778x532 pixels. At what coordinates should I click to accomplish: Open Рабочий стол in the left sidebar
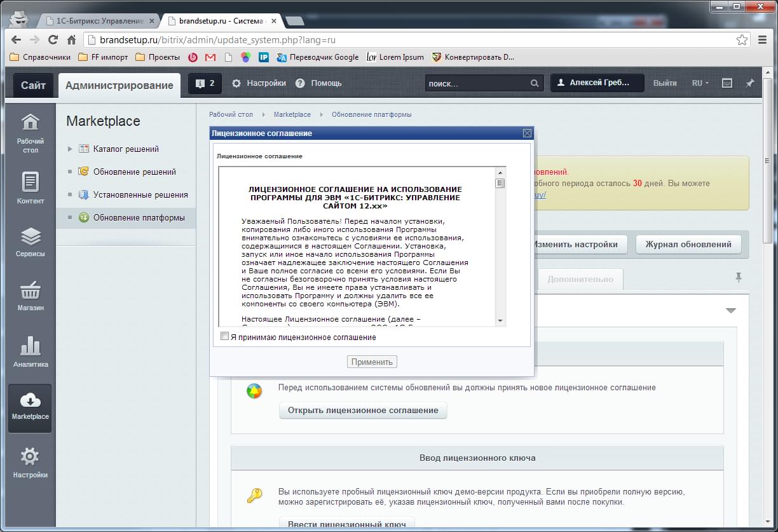[31, 133]
